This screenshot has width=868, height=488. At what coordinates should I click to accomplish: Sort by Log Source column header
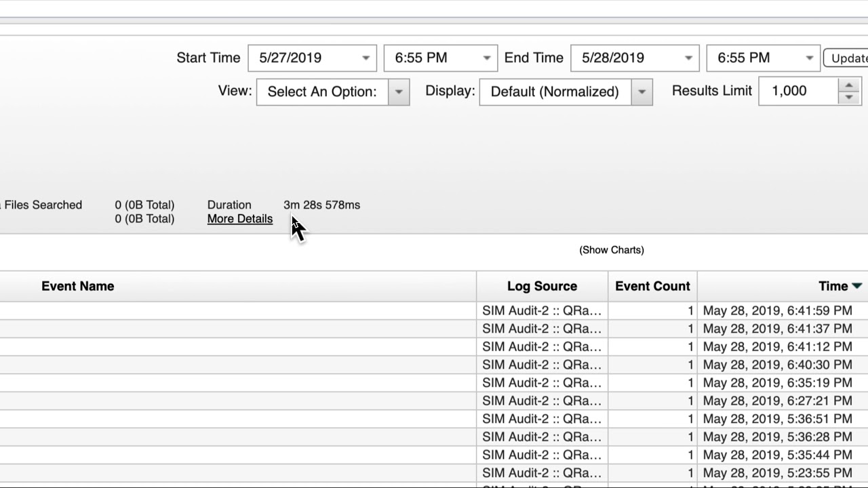[542, 286]
